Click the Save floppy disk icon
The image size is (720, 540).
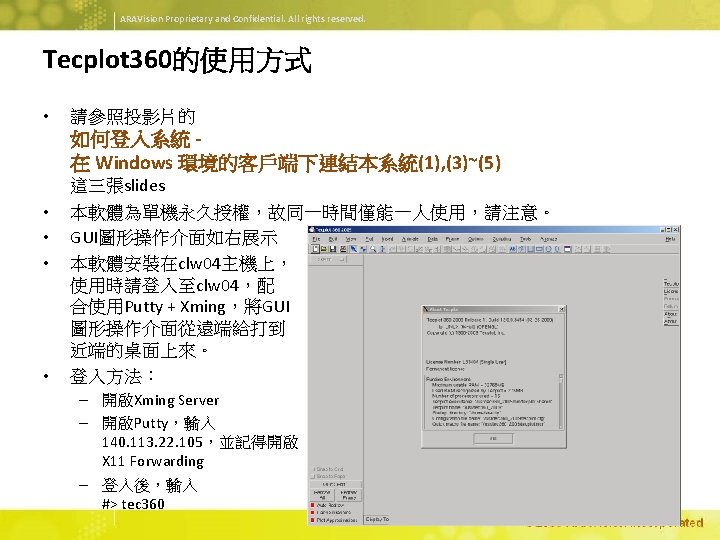[333, 249]
